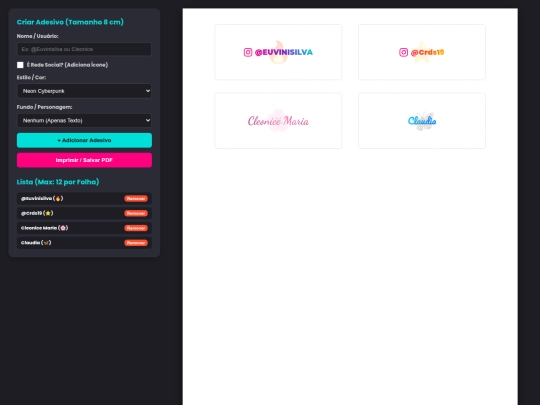Click the Estilo / Cor label

point(31,77)
